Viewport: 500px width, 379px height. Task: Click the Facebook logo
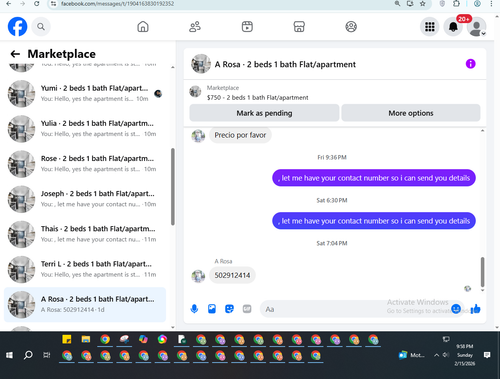pos(17,27)
